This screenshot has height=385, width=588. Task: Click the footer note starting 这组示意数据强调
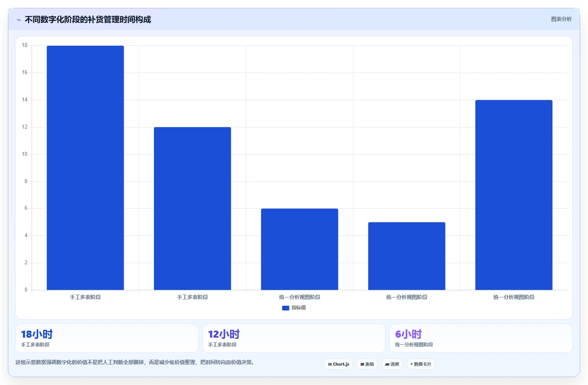[x=135, y=362]
